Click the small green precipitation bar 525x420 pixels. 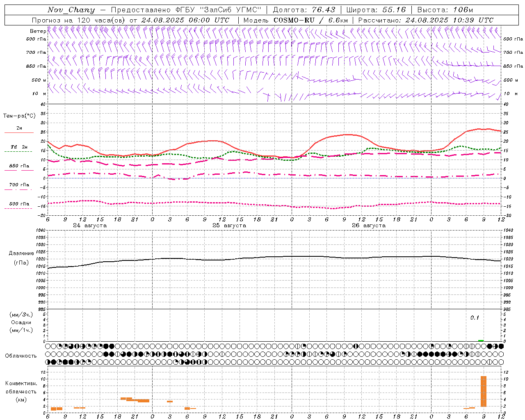[x=481, y=340]
